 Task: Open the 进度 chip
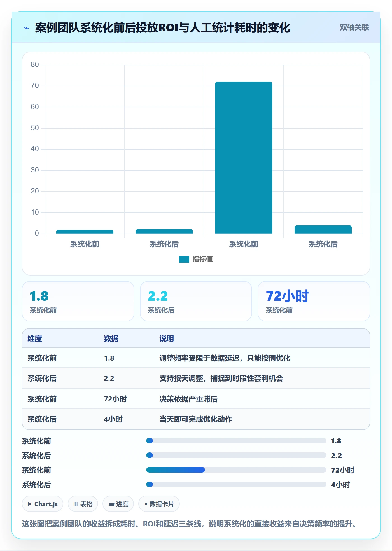(118, 504)
